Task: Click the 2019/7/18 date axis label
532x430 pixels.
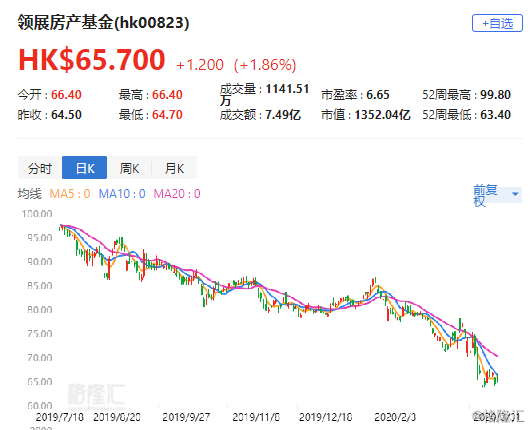Action: tap(59, 417)
